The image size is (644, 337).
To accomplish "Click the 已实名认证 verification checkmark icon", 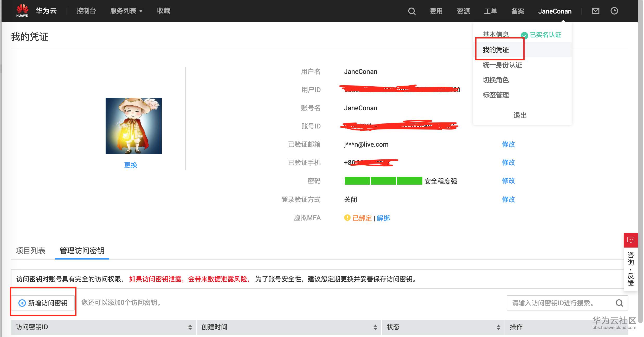I will pyautogui.click(x=524, y=35).
